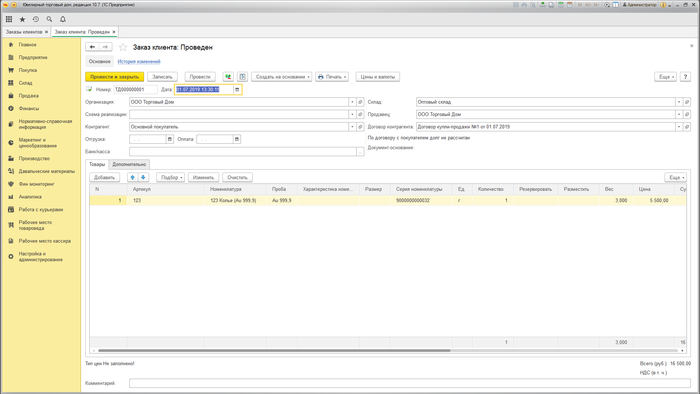Move row down with blue arrow
This screenshot has height=394, width=700.
pyautogui.click(x=143, y=178)
